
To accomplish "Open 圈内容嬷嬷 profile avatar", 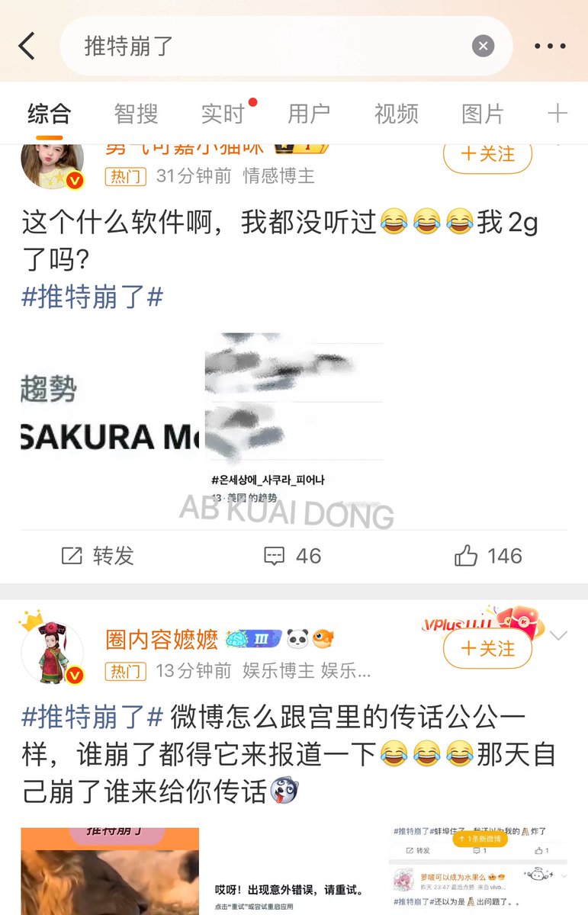I will click(x=52, y=653).
